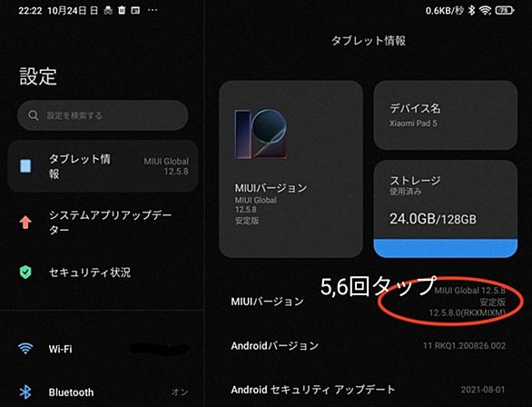Screen dimensions: 532x407
Task: Click the orange system updater arrow icon
Action: 25,223
